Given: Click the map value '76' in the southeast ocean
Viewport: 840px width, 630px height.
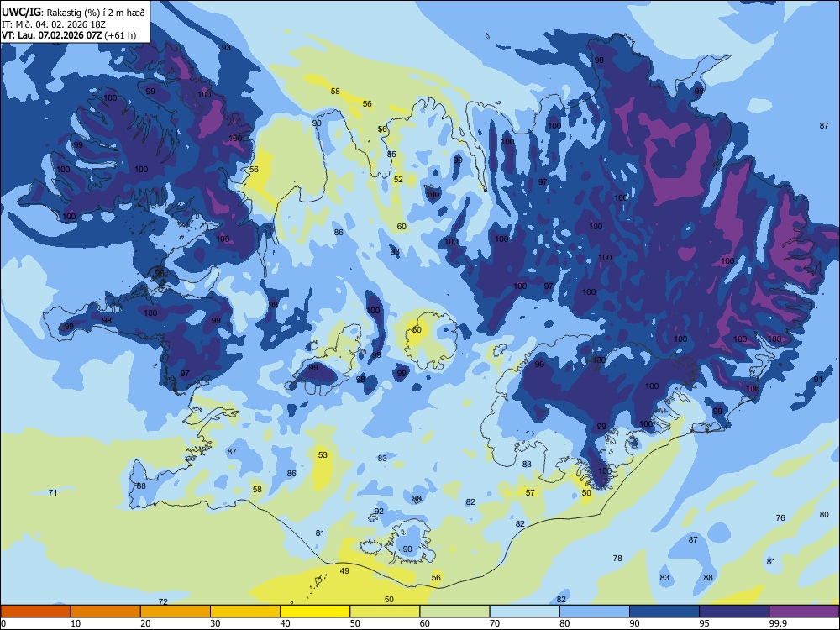Looking at the screenshot, I should 780,517.
